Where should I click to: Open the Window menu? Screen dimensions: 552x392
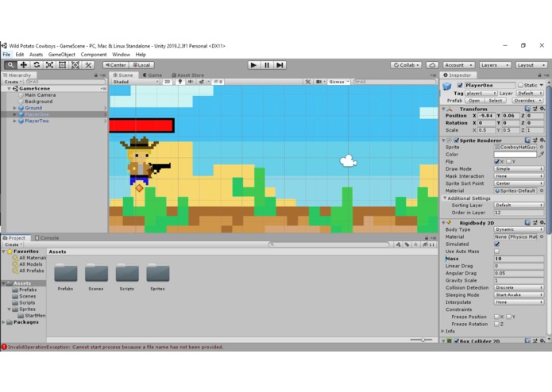tap(121, 55)
